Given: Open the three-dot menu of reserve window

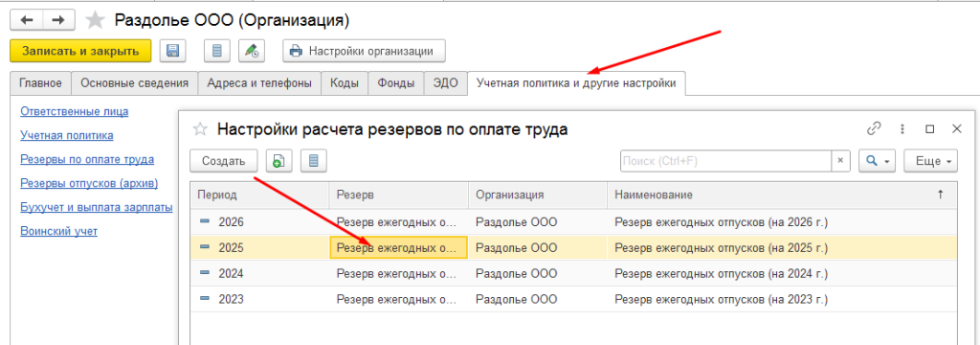Looking at the screenshot, I should click(902, 129).
